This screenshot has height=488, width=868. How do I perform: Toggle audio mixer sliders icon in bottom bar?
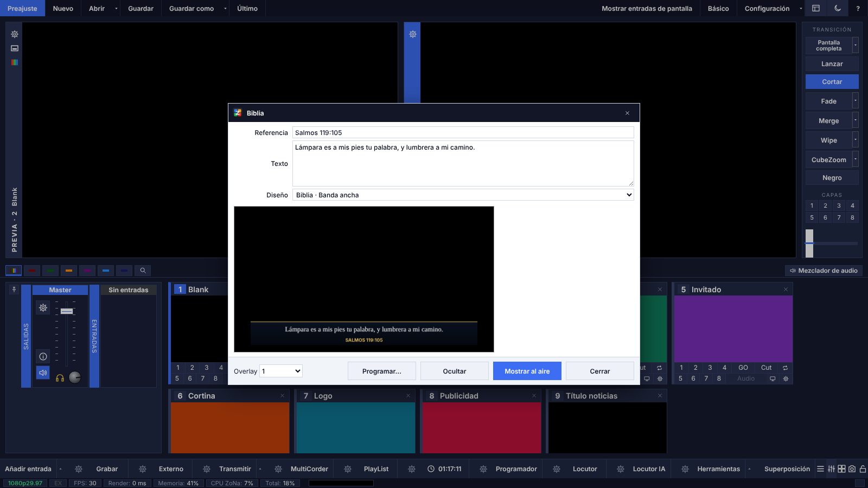tap(831, 469)
